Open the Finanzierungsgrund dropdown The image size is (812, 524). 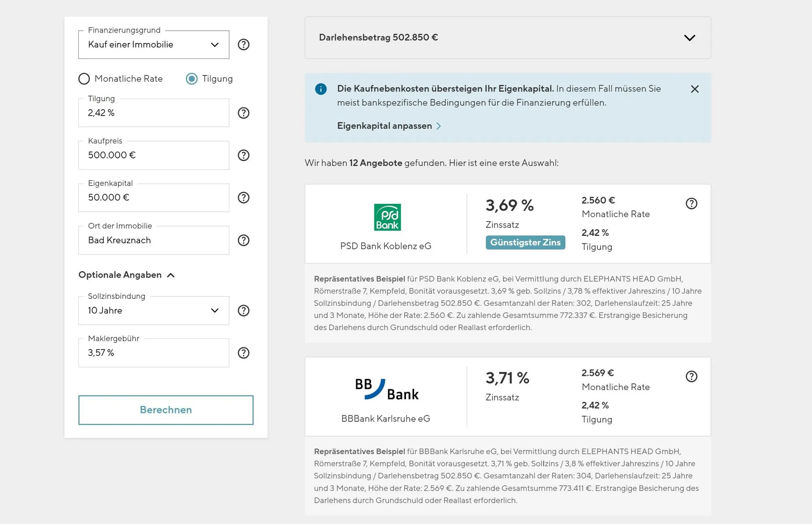pos(153,45)
